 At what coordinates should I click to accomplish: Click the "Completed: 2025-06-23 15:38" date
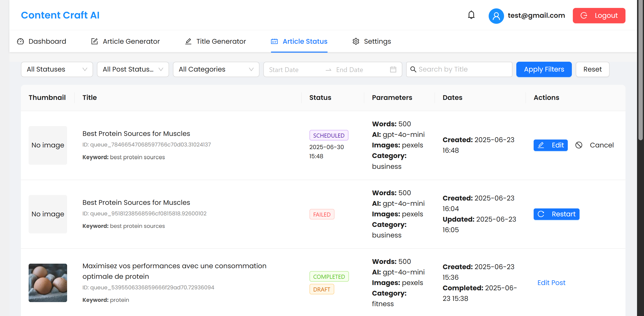click(480, 293)
